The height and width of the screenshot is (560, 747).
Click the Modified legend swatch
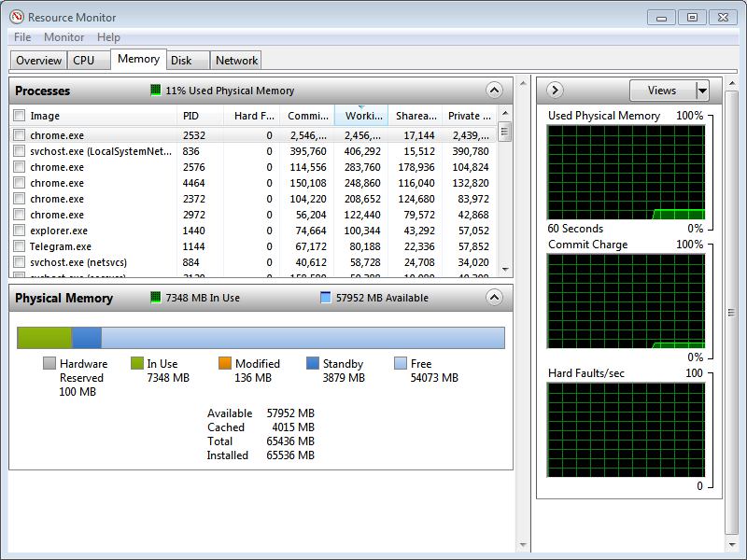pyautogui.click(x=225, y=363)
